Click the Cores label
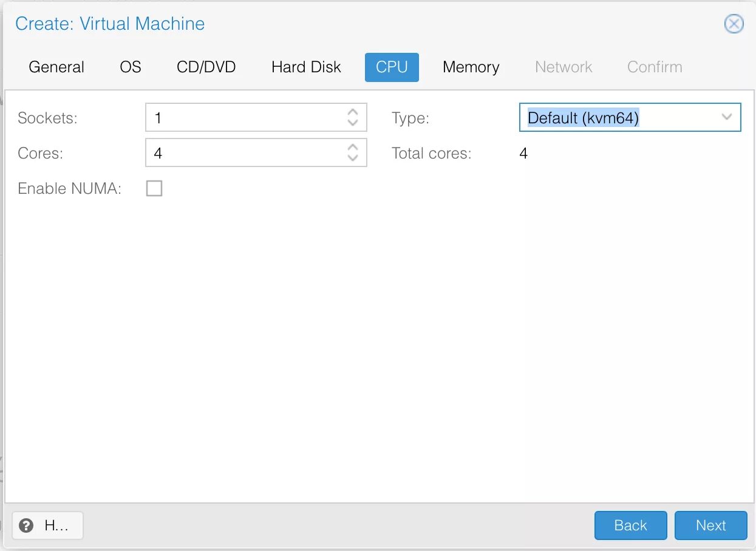Screen dimensions: 756x551 (41, 153)
